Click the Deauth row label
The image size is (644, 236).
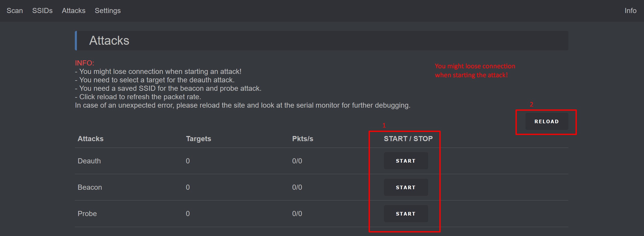coord(89,161)
